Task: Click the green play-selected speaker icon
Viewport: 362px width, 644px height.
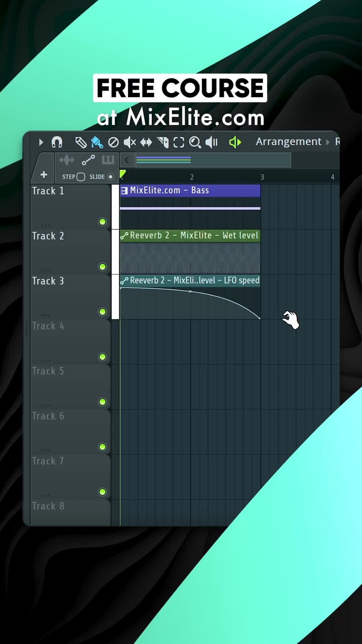Action: click(235, 143)
